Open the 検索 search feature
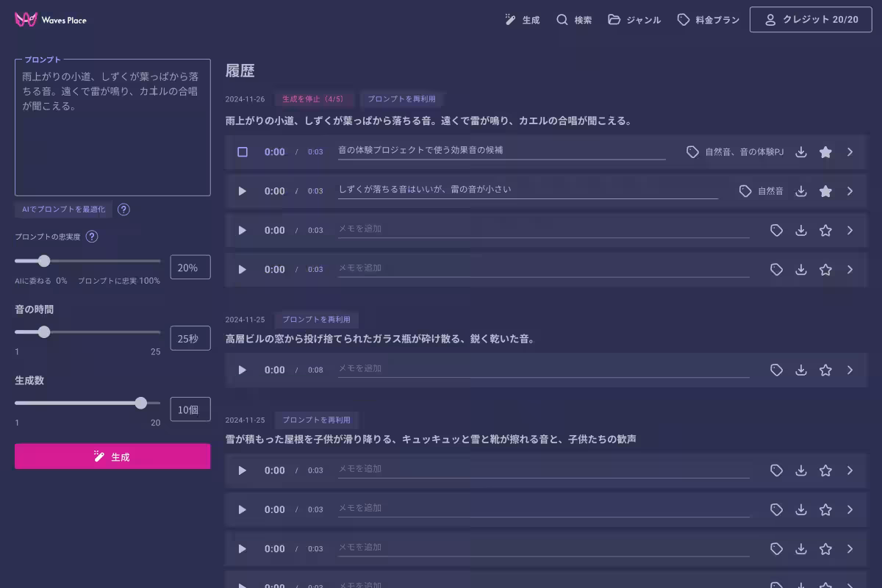This screenshot has height=588, width=882. (x=574, y=20)
